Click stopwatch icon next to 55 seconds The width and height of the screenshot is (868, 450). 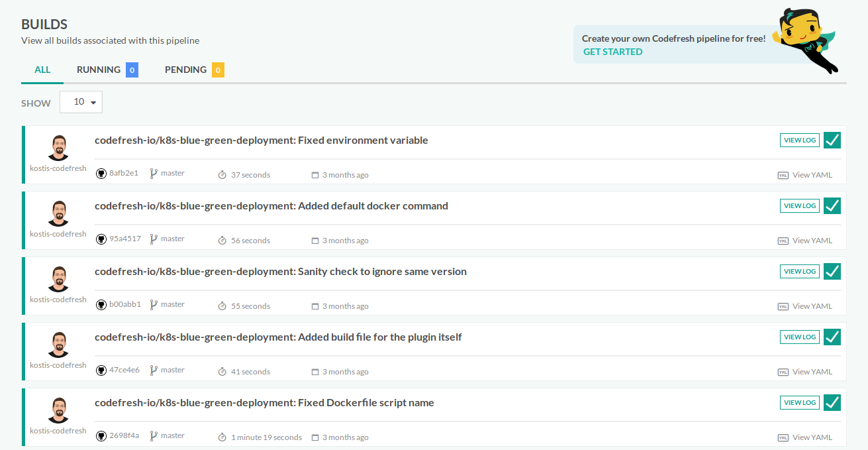(x=222, y=306)
